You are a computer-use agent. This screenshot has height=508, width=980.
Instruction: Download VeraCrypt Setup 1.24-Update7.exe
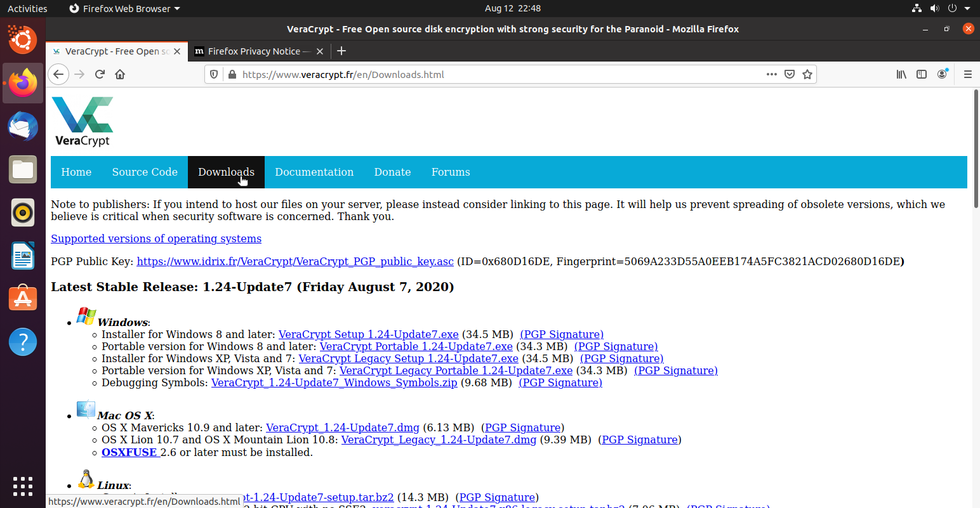(x=369, y=334)
